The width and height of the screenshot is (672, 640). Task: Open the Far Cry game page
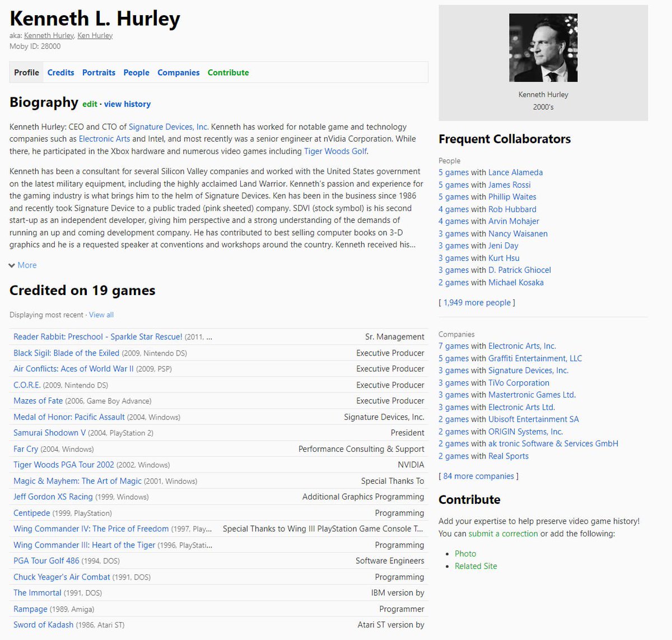click(x=26, y=449)
